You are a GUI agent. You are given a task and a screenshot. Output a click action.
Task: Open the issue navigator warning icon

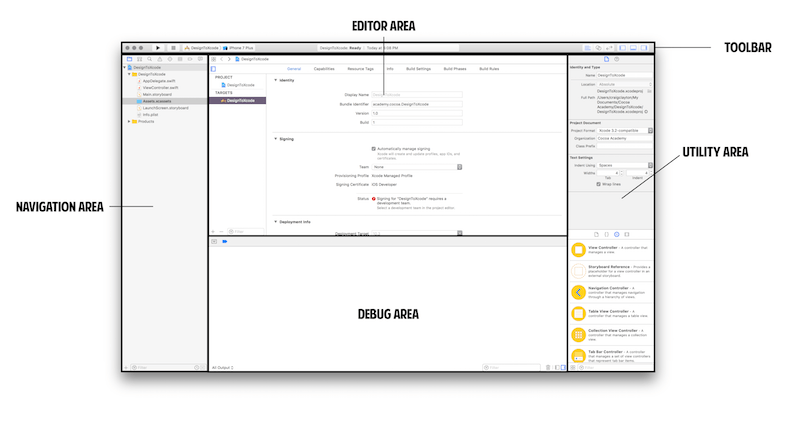[x=160, y=59]
